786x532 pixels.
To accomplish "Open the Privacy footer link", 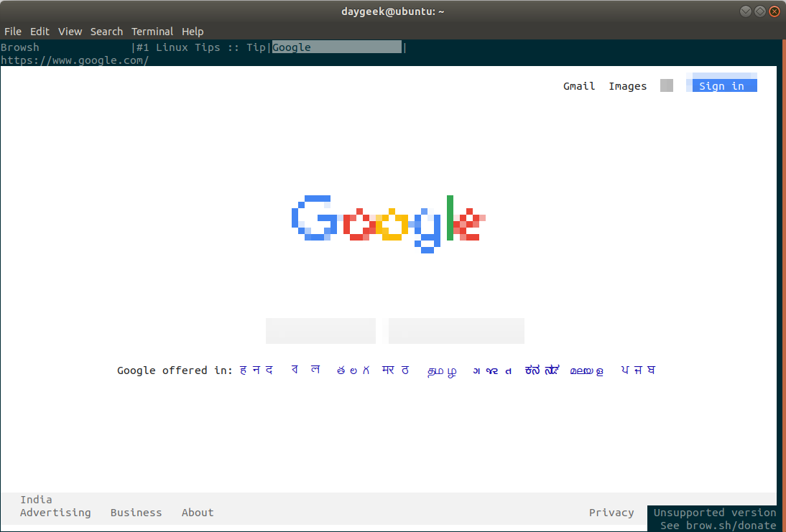I will tap(611, 513).
